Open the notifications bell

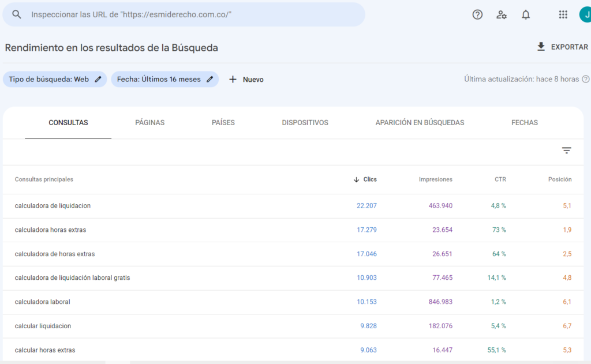[526, 15]
